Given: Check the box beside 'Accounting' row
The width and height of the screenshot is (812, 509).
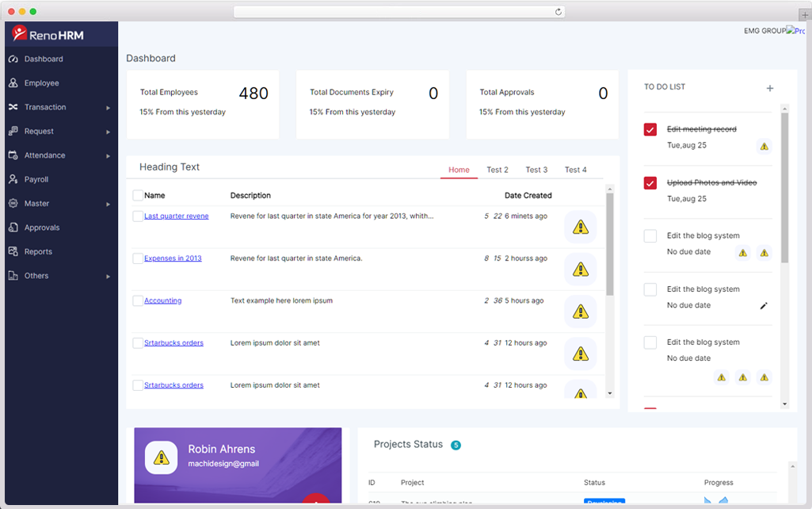Looking at the screenshot, I should (x=138, y=301).
